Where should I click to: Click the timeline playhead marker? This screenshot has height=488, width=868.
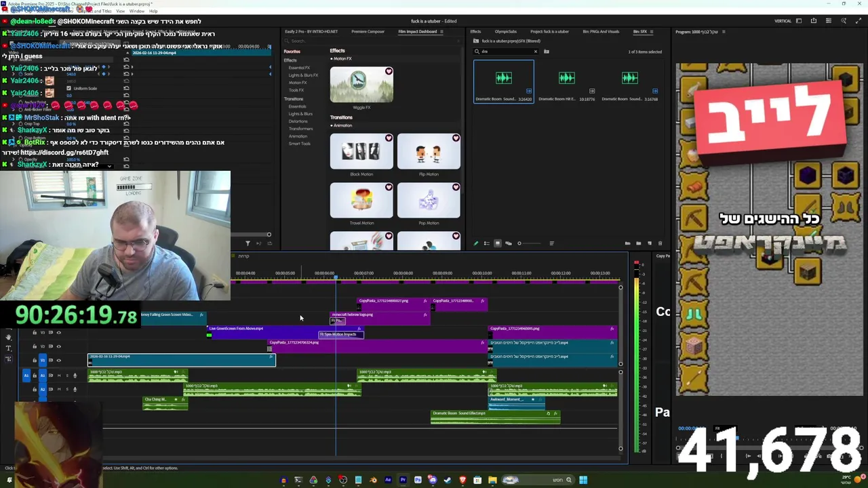pyautogui.click(x=336, y=277)
